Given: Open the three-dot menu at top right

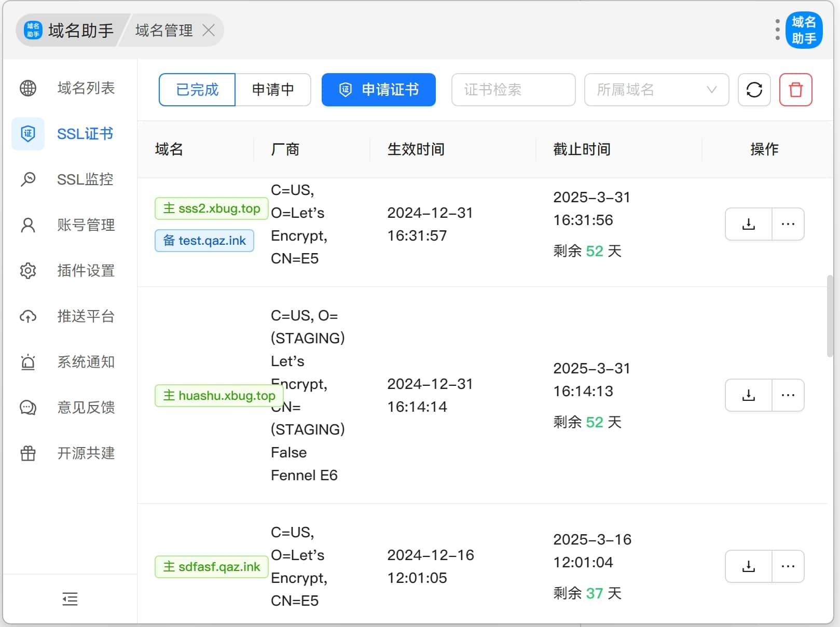Looking at the screenshot, I should [777, 30].
